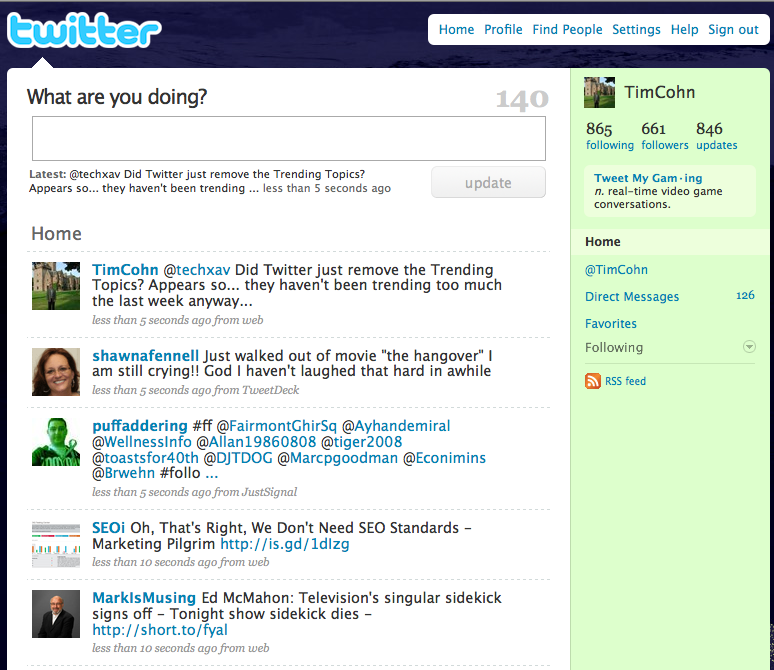774x670 pixels.
Task: Focus the 'What are you doing?' text box
Action: tap(289, 139)
